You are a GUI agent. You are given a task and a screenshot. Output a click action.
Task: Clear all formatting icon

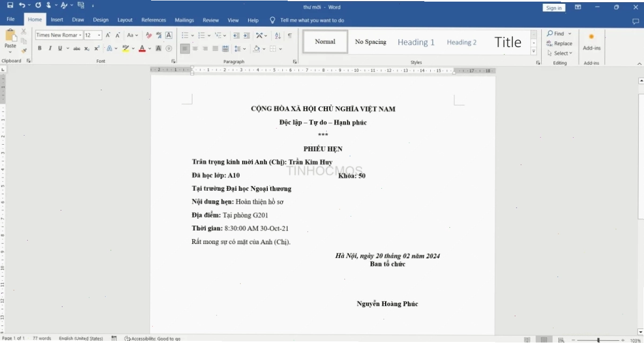point(149,35)
